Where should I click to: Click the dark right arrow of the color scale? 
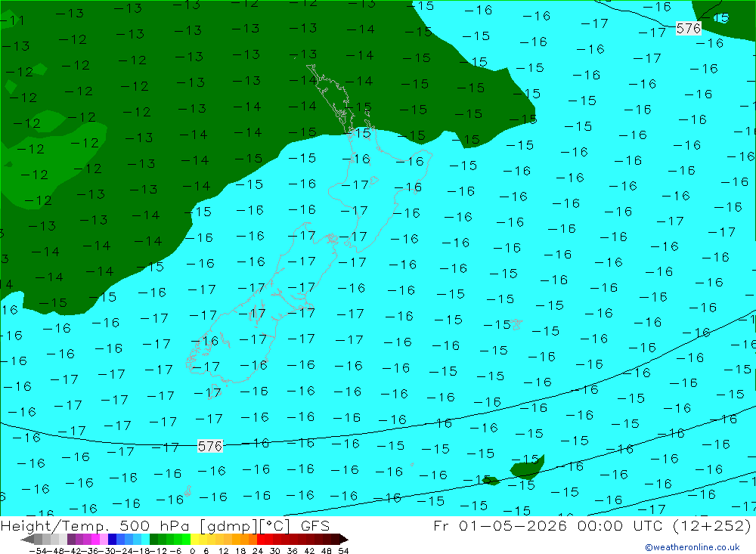pos(344,539)
